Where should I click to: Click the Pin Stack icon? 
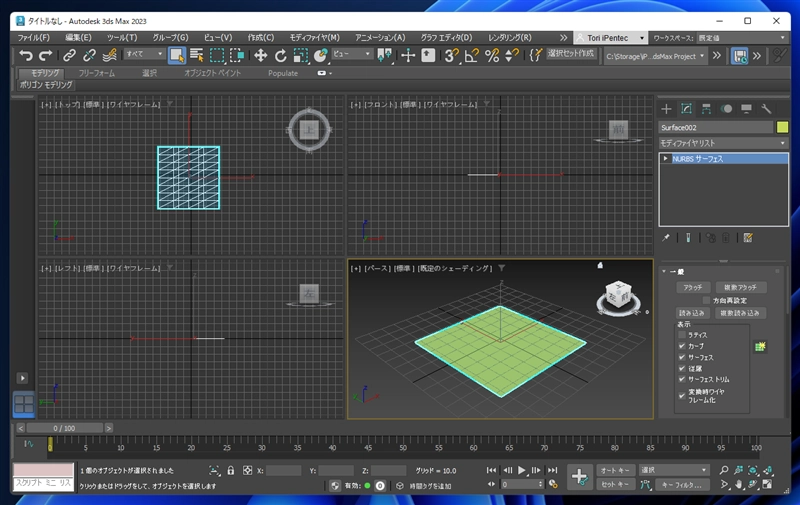(x=666, y=238)
